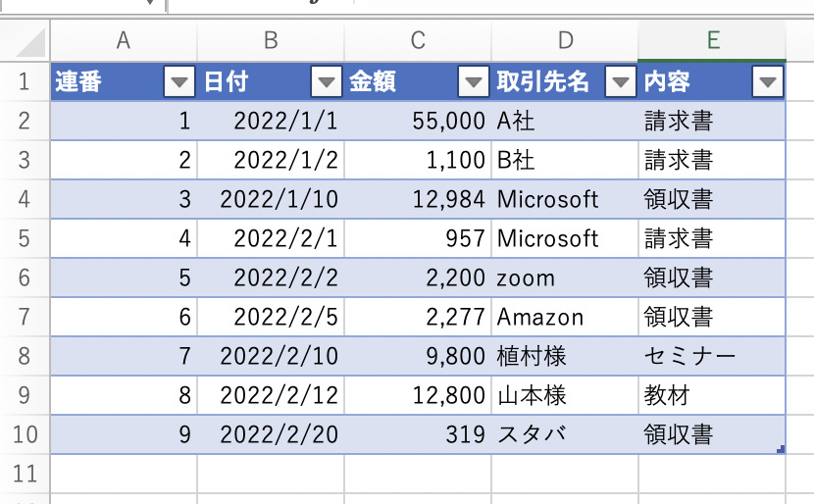Select the スタバ cell
Screen dimensions: 814x504
(564, 435)
